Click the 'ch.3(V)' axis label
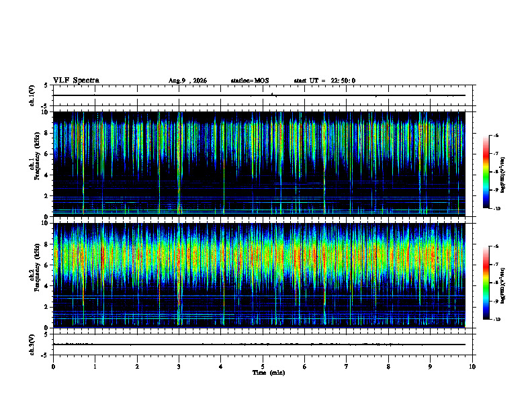 32,345
